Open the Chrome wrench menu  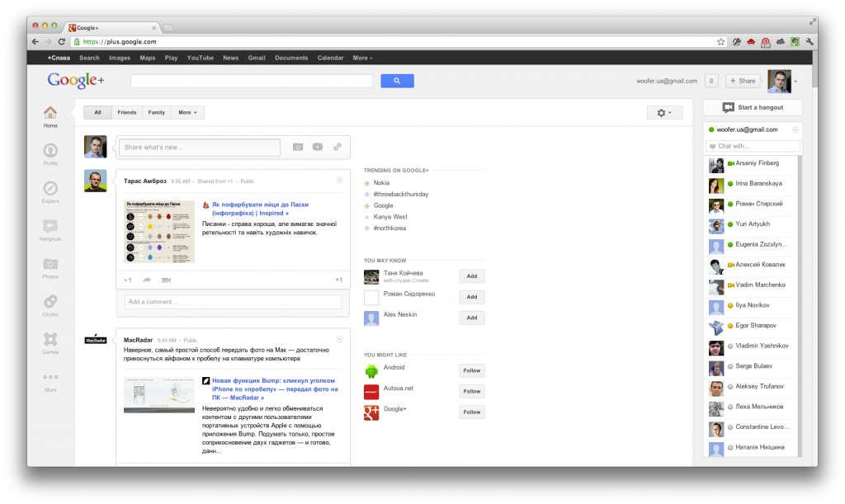810,41
